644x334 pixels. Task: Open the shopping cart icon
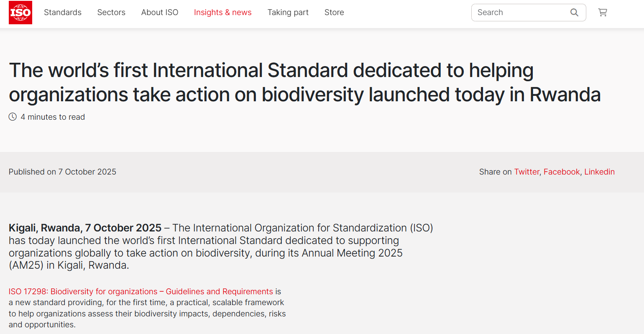603,13
